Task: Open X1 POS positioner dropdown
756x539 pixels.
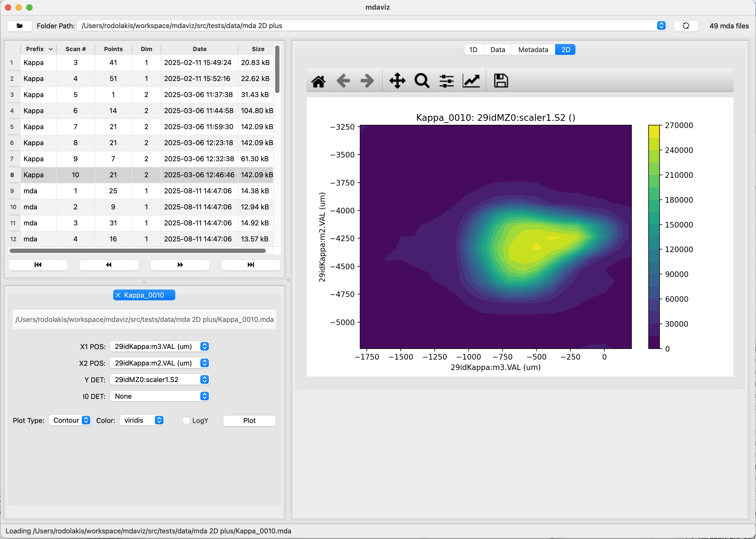Action: point(160,346)
